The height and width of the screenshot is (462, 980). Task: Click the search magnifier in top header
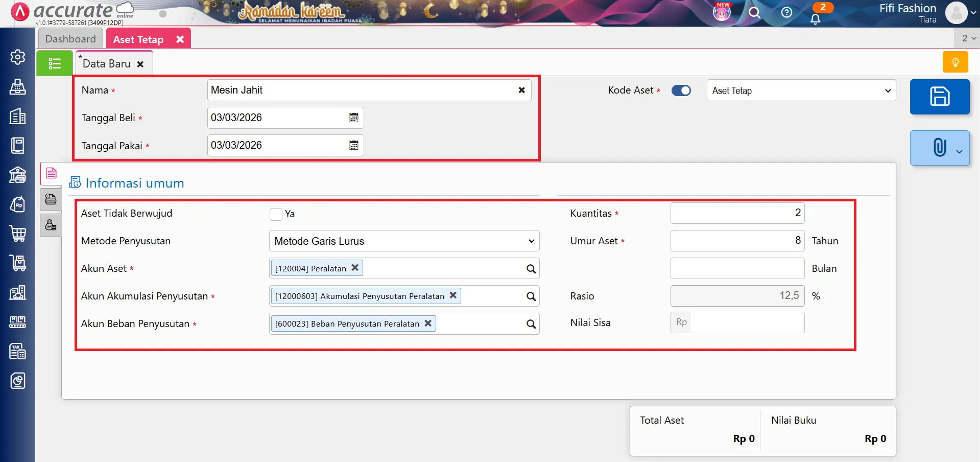click(x=754, y=13)
